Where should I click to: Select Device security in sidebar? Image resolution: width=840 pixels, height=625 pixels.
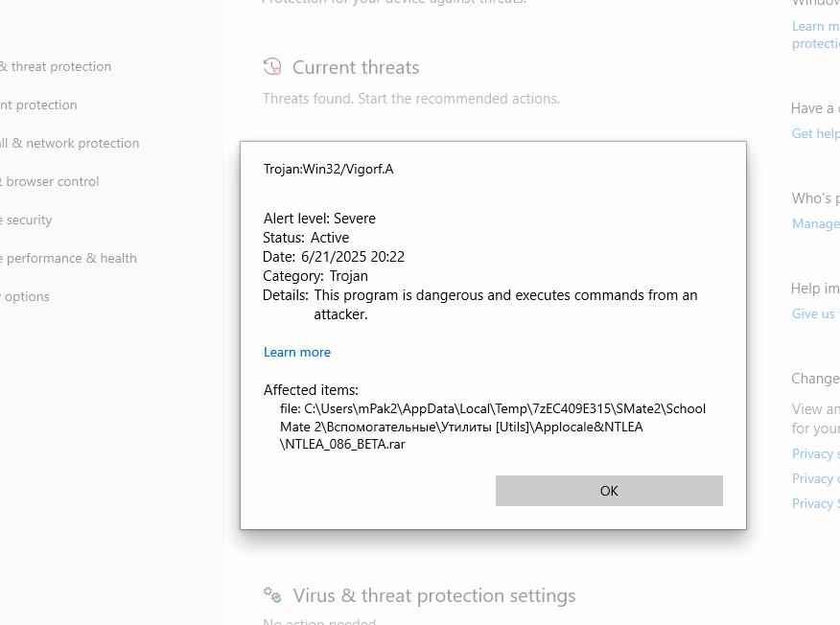tap(26, 220)
